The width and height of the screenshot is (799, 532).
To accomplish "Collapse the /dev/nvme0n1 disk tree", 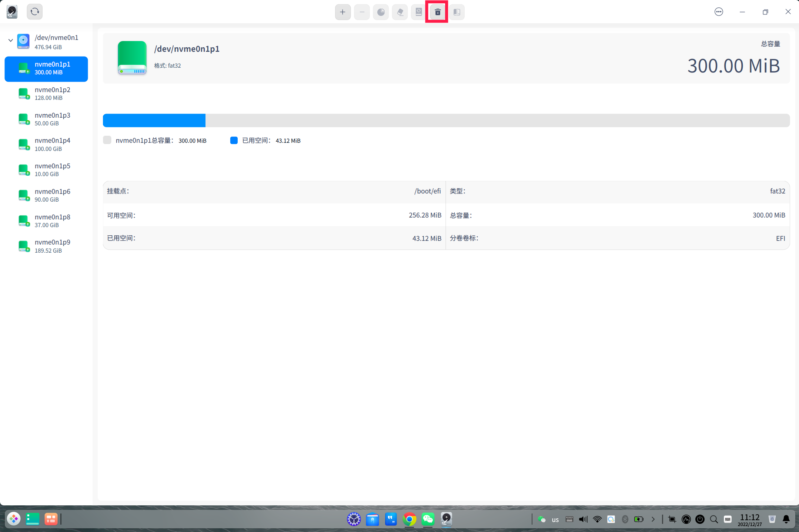I will [10, 40].
